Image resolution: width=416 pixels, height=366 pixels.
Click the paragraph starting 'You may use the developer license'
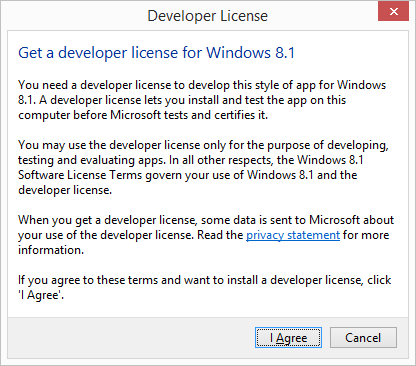tap(203, 168)
